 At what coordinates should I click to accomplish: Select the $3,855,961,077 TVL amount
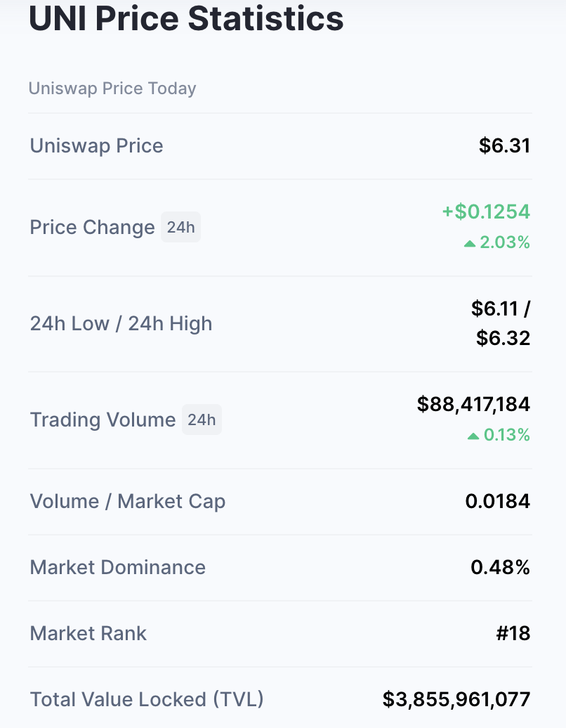pyautogui.click(x=456, y=699)
